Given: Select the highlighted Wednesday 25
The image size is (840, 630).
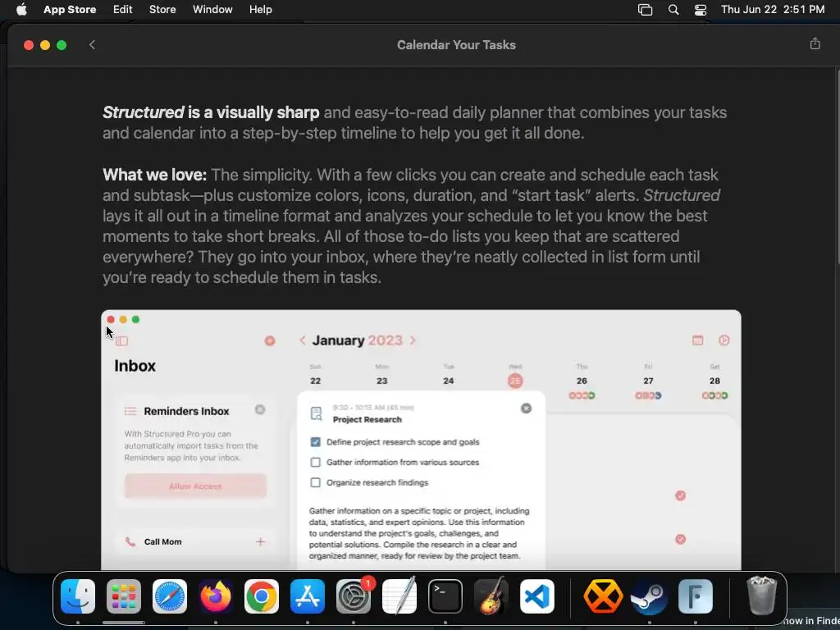Looking at the screenshot, I should (515, 381).
